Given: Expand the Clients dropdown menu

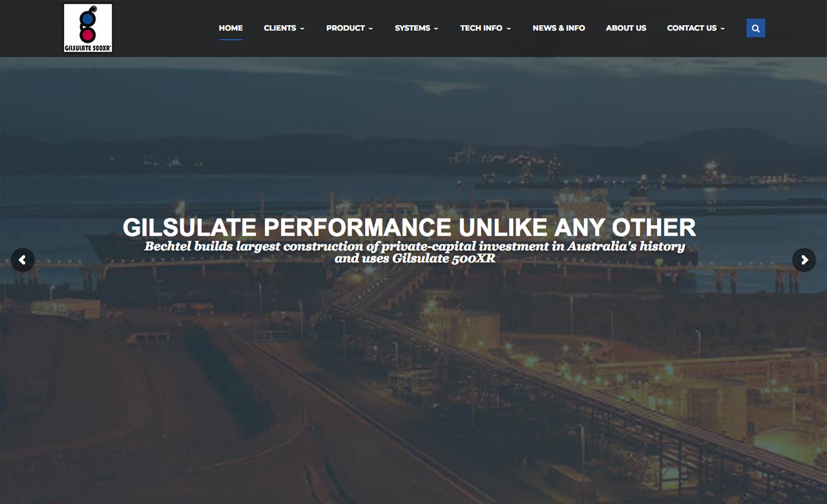Looking at the screenshot, I should [284, 28].
